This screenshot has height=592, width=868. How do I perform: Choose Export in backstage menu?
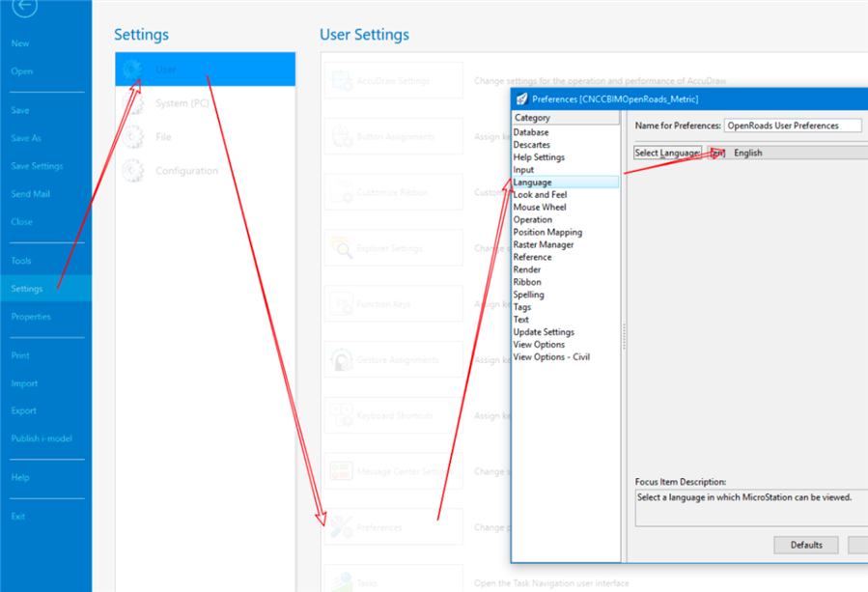click(24, 410)
